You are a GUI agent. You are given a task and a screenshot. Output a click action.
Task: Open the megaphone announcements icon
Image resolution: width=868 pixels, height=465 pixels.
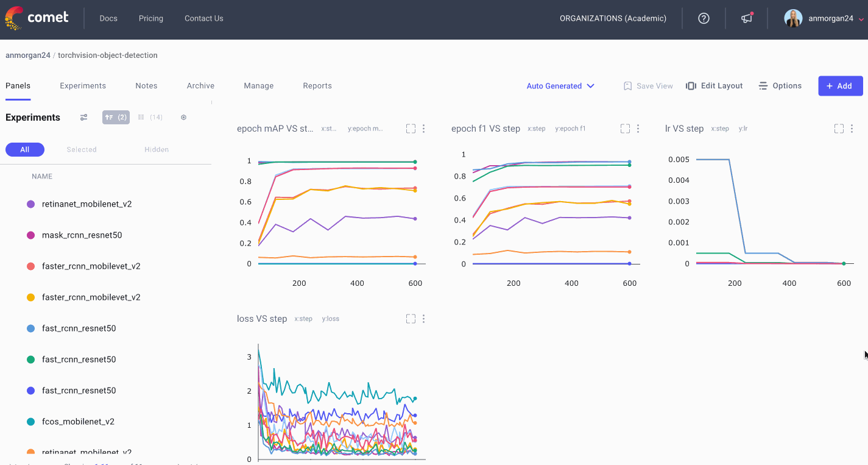(747, 18)
